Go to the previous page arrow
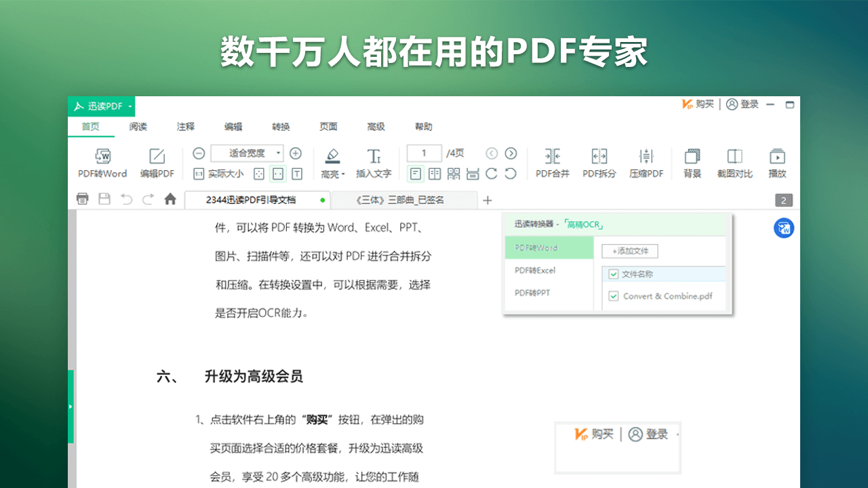Screen dimensions: 868x488 coord(492,154)
